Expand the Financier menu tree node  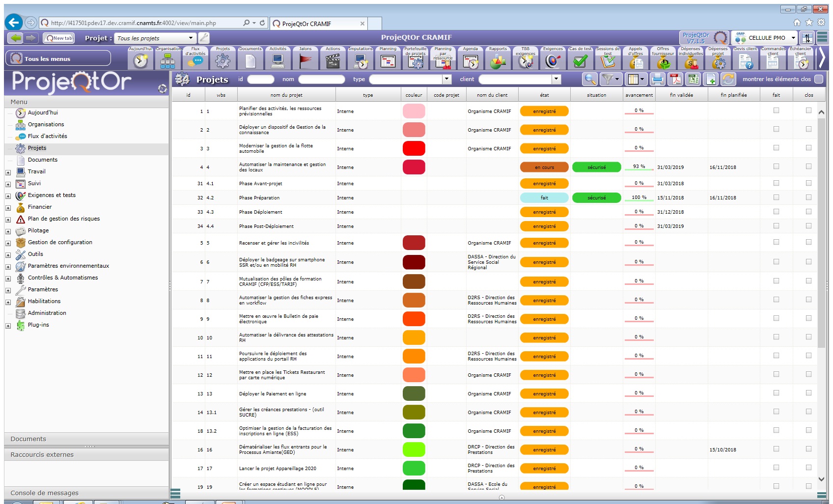8,208
